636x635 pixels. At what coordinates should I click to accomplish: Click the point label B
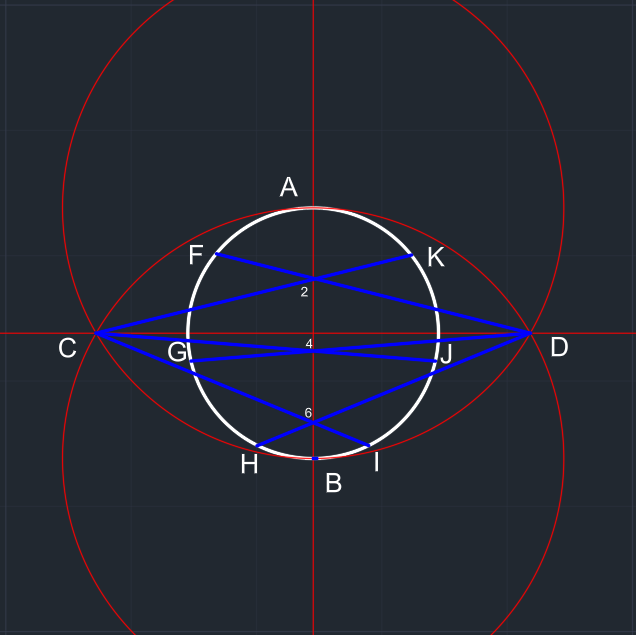point(333,483)
